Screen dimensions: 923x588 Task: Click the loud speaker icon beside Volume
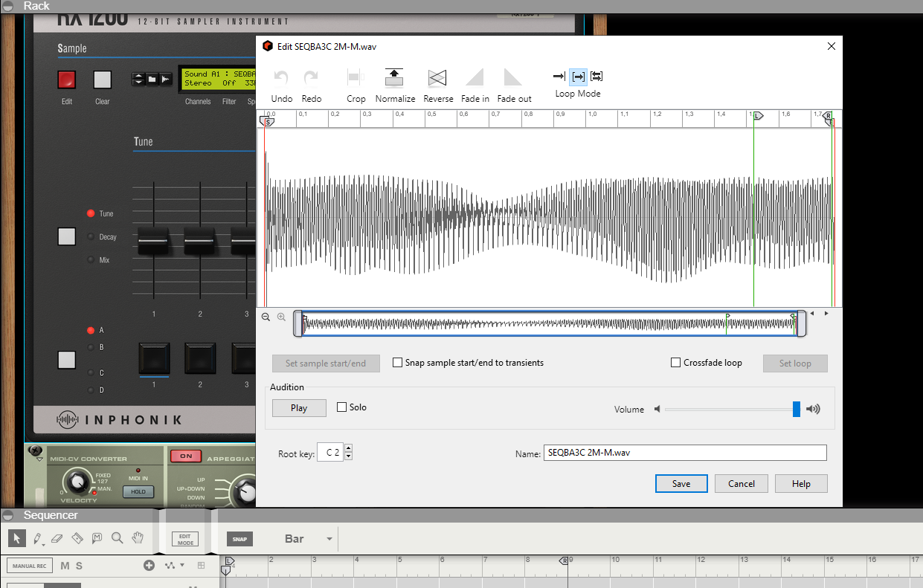point(813,409)
